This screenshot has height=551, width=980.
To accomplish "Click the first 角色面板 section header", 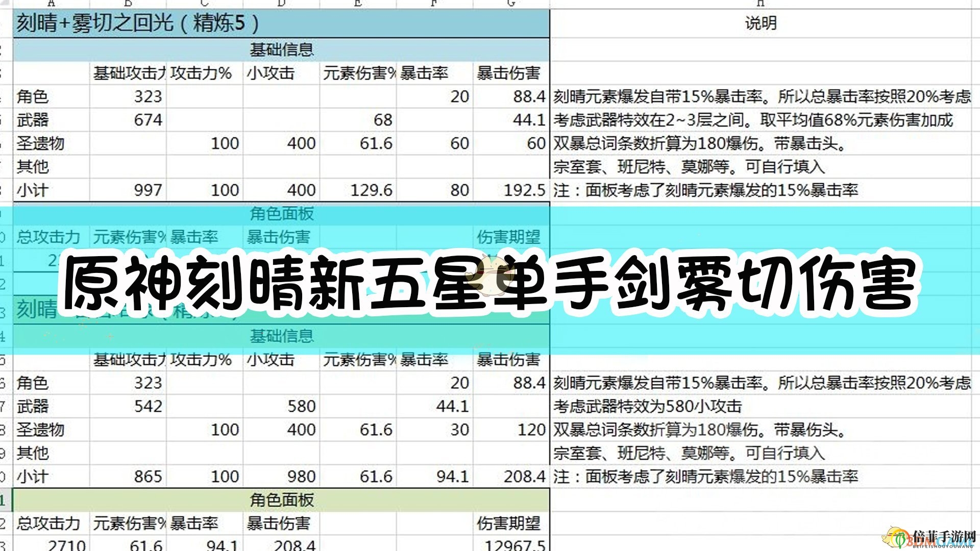I will click(x=281, y=214).
